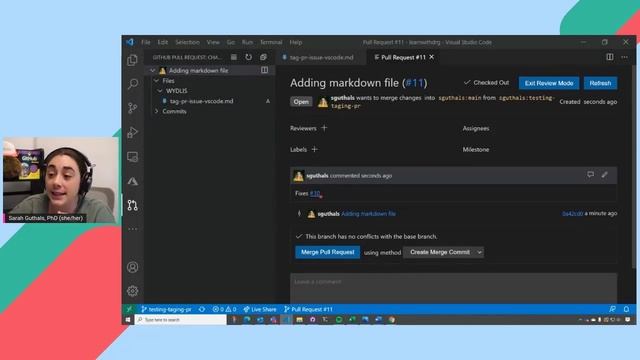Open the Go menu
640x360 pixels.
click(231, 42)
